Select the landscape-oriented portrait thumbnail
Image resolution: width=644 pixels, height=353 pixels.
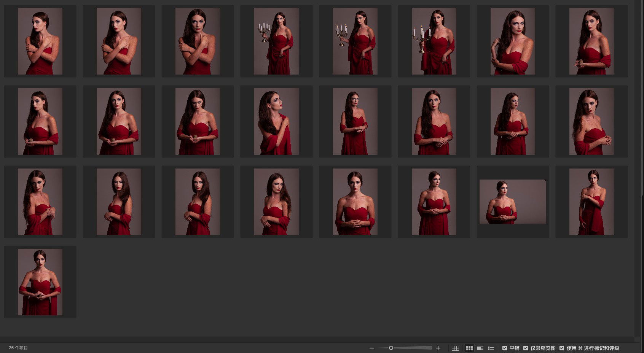point(513,202)
